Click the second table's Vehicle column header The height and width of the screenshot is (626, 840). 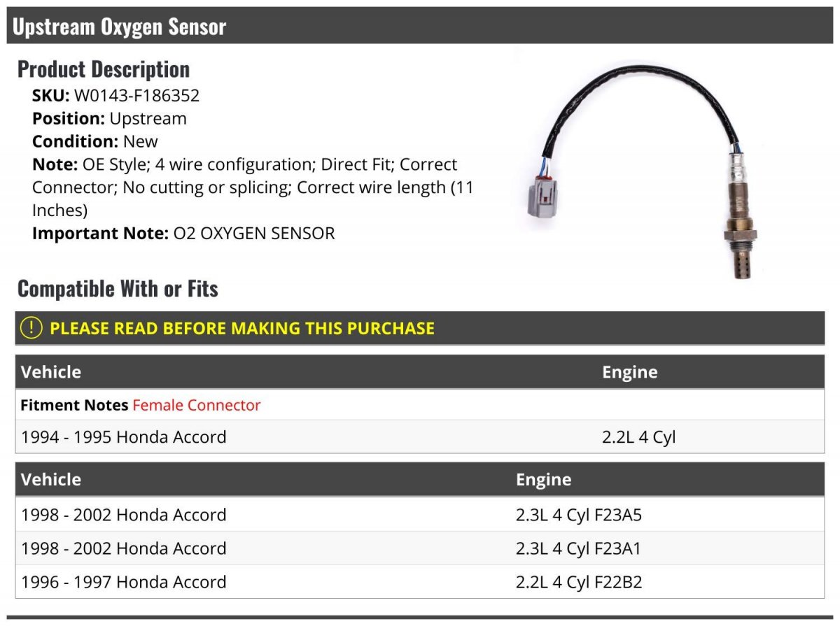pos(51,480)
